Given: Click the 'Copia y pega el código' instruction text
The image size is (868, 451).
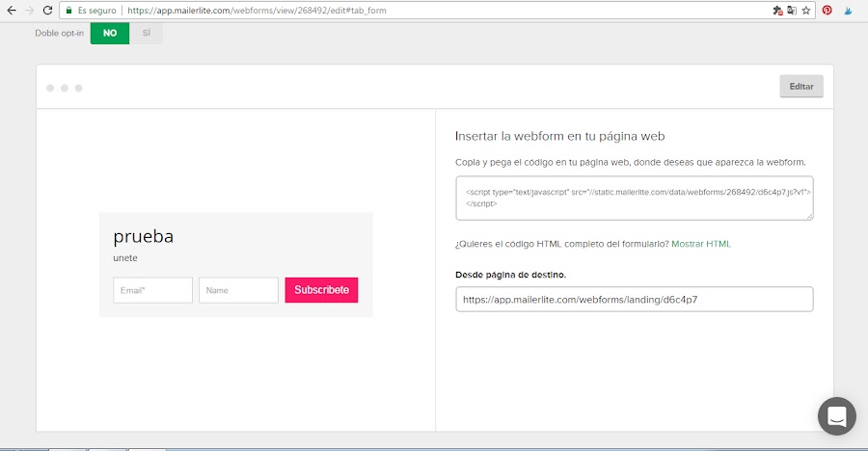Looking at the screenshot, I should click(631, 162).
